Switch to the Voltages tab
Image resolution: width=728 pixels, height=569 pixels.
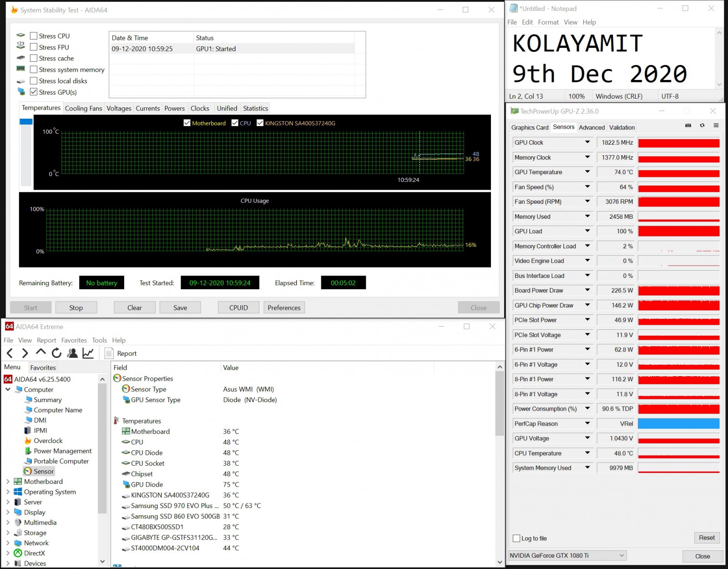(x=119, y=108)
